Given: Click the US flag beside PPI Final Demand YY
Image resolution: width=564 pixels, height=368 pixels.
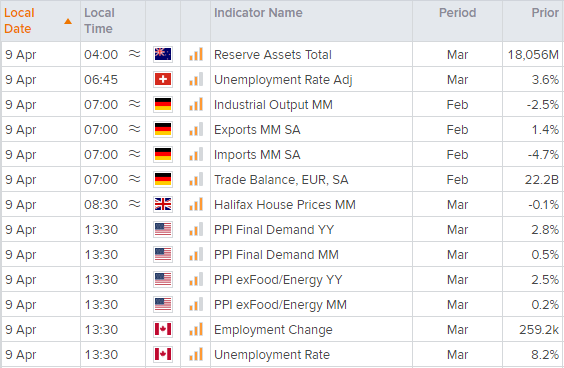Looking at the screenshot, I should click(x=163, y=230).
